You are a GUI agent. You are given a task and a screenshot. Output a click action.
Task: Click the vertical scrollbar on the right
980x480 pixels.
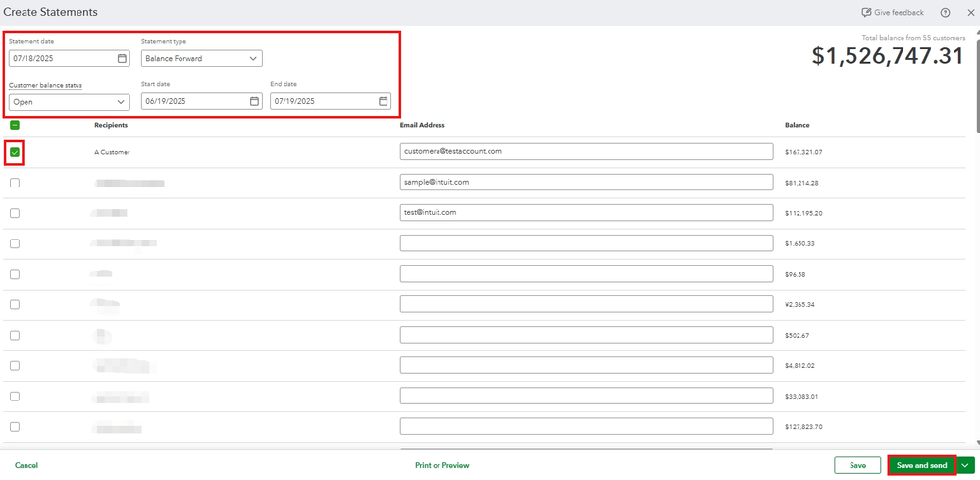click(x=976, y=88)
